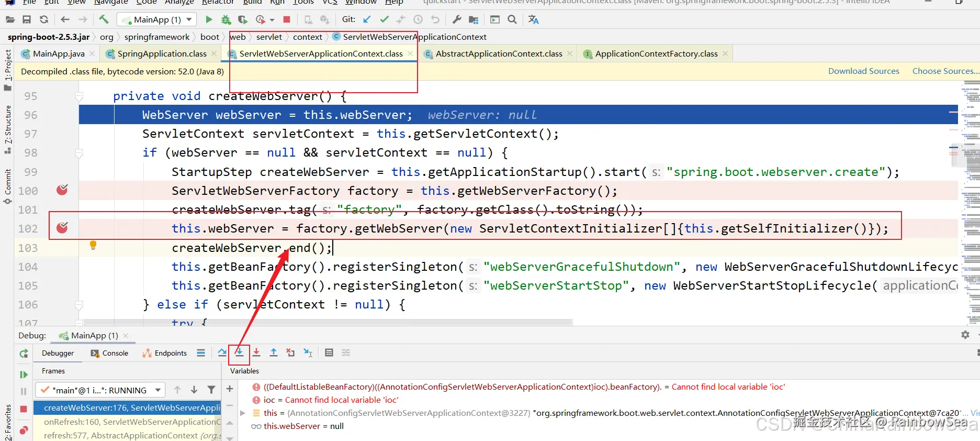Open the Navigate menu
Screen dimensions: 980x441
(111, 2)
